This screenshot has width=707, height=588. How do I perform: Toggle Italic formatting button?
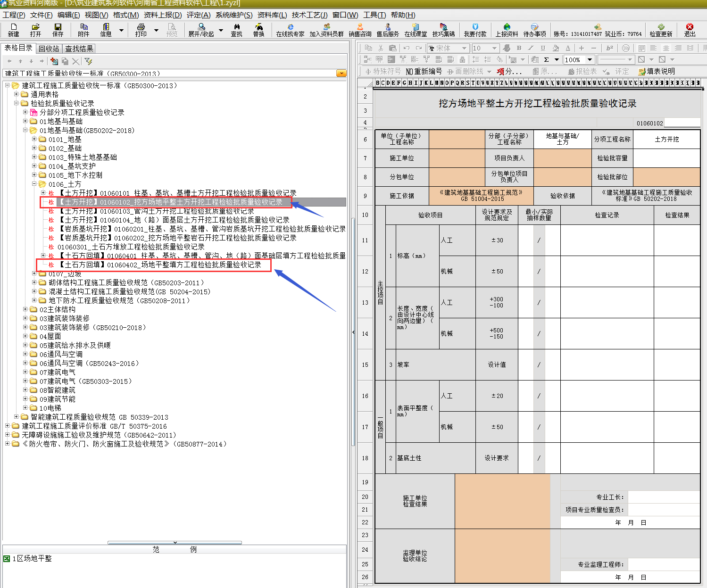point(531,48)
